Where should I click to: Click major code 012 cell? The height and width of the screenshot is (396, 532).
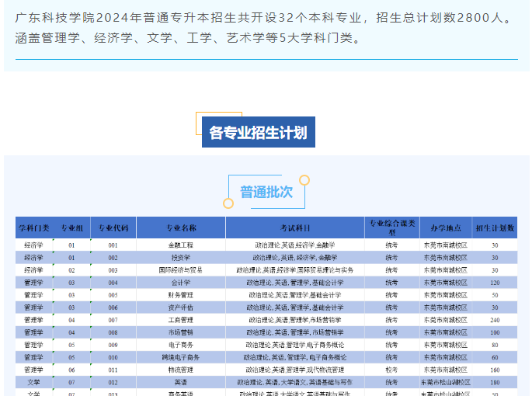tap(113, 382)
